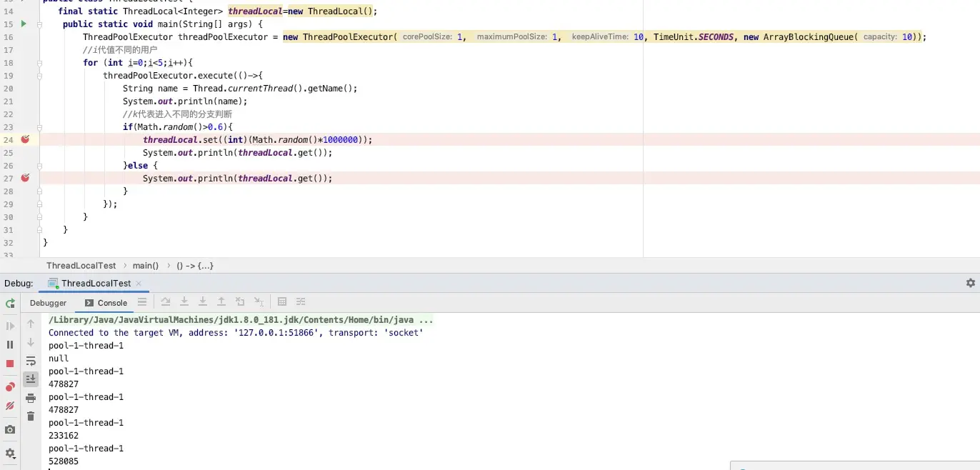980x470 pixels.
Task: Clear all console output
Action: click(31, 416)
